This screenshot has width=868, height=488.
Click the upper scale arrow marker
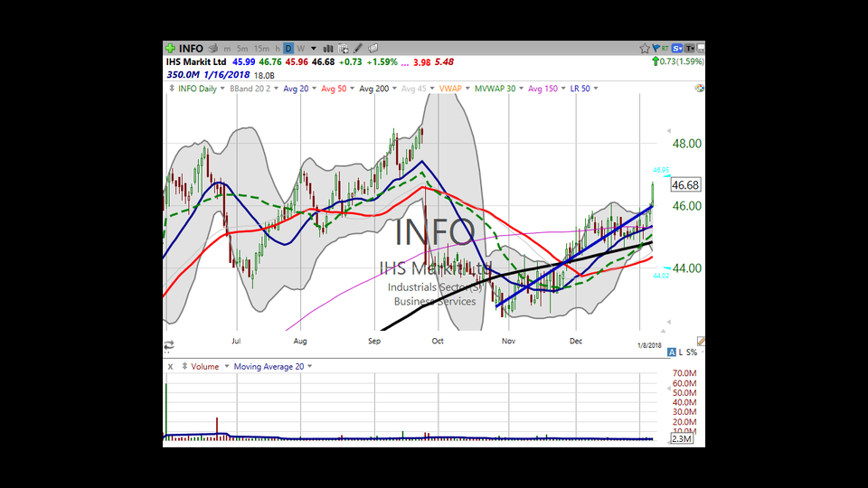click(x=669, y=131)
